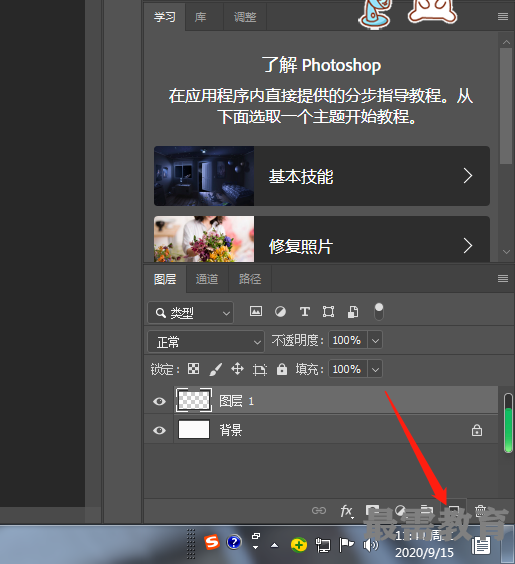515x564 pixels.
Task: Click the lock all padlock icon
Action: point(282,369)
